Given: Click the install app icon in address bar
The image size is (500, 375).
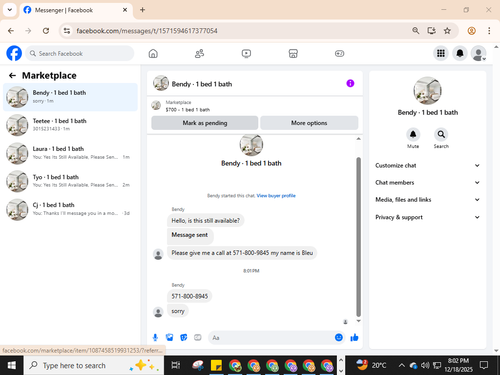Looking at the screenshot, I should 431,31.
